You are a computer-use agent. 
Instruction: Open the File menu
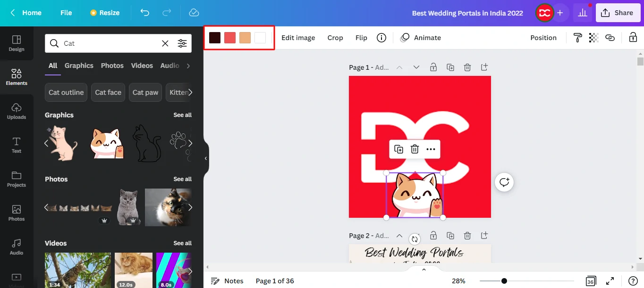click(66, 13)
